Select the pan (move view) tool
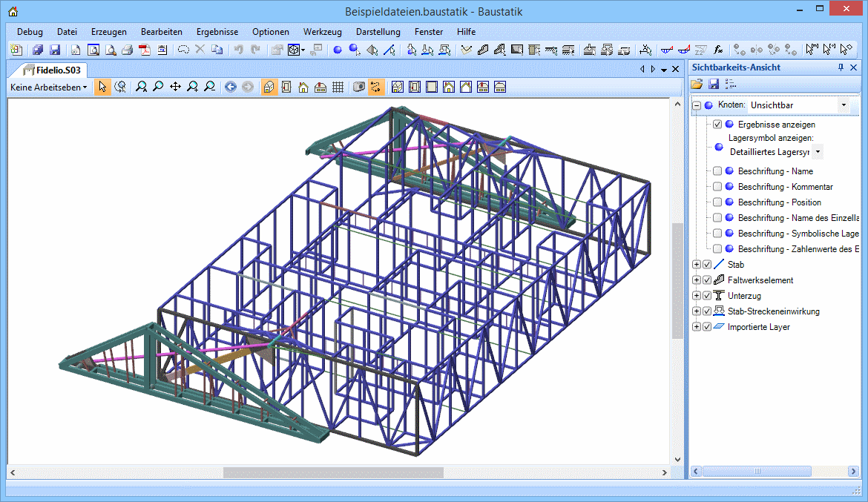Screen dimensions: 868x502 click(175, 87)
